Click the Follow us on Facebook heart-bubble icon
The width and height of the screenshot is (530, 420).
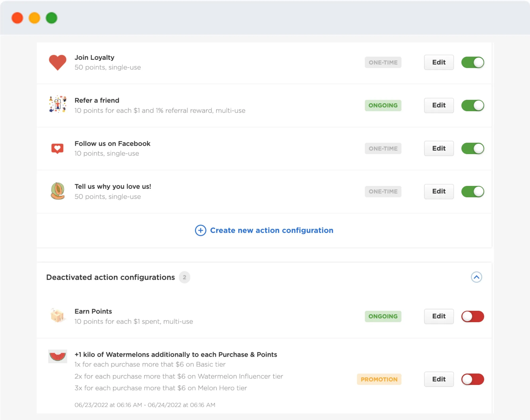[x=57, y=148]
